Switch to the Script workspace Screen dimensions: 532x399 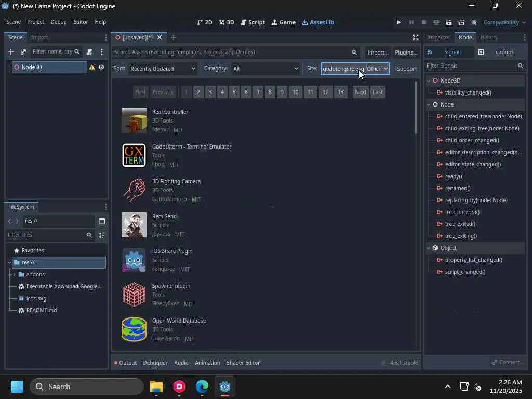point(253,22)
